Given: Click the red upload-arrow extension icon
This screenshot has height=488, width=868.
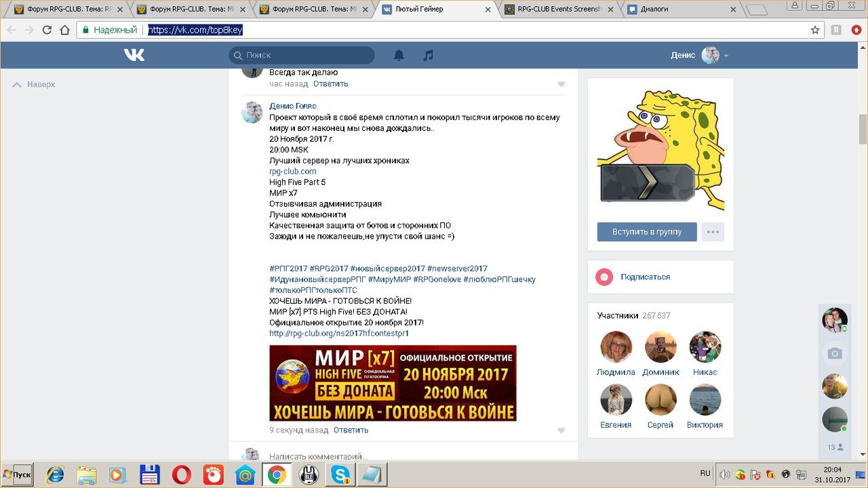Looking at the screenshot, I should click(856, 30).
